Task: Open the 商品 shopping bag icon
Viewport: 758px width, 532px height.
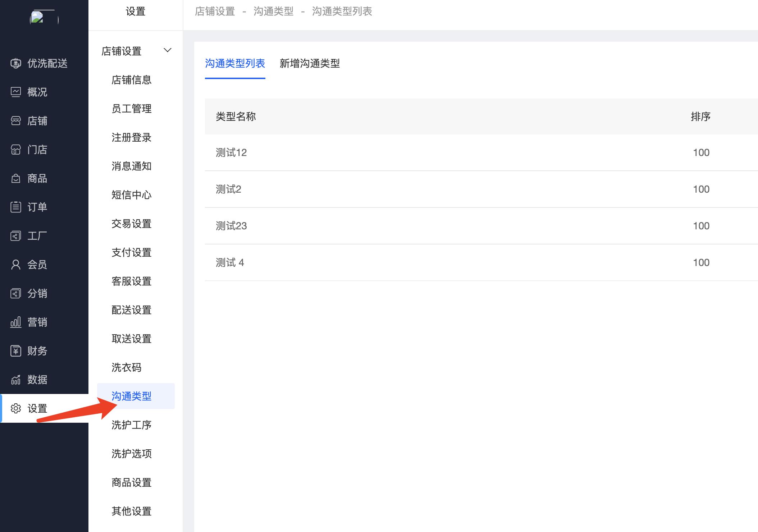Action: point(15,178)
